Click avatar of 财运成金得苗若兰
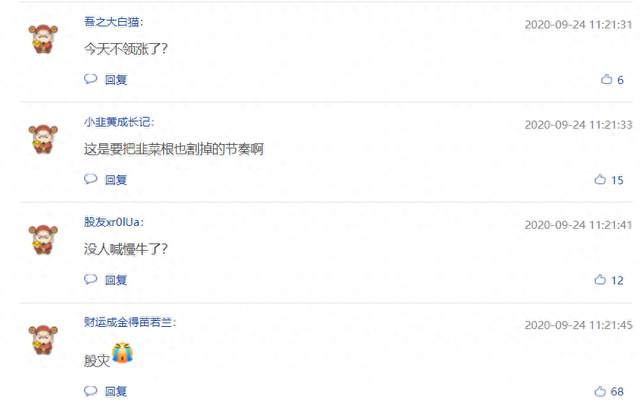 (x=43, y=339)
